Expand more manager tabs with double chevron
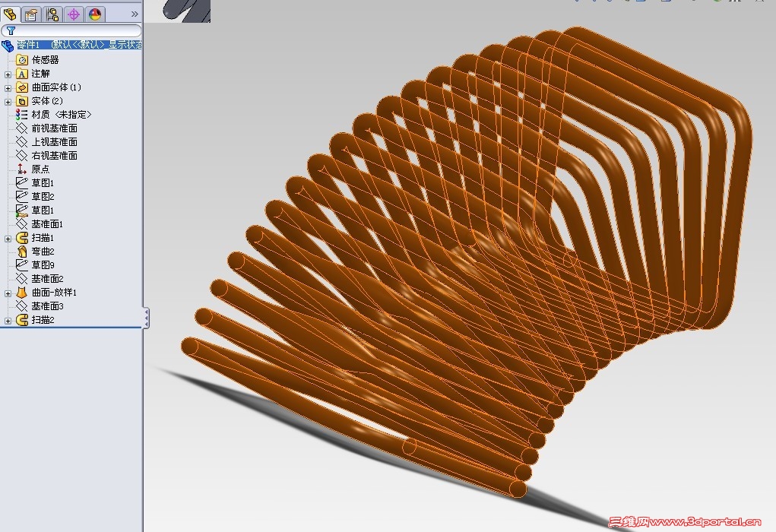This screenshot has height=532, width=776. (x=135, y=14)
